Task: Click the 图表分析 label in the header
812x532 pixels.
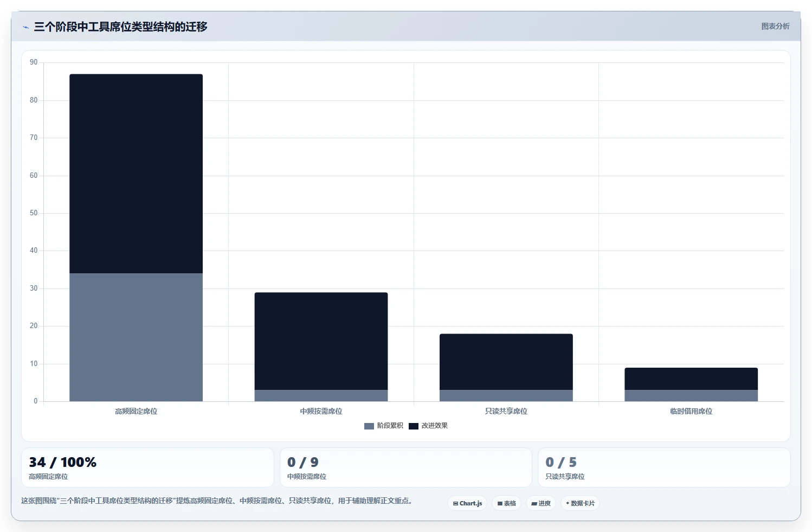Action: 775,26
